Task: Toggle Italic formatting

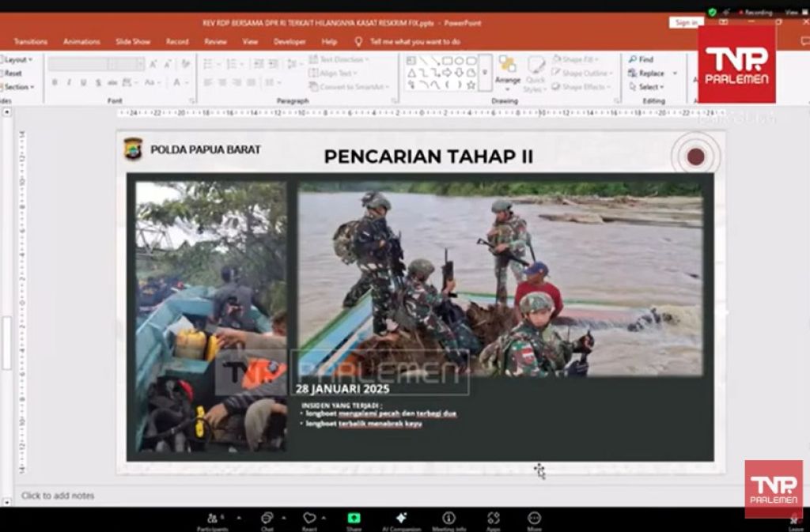Action: point(69,82)
